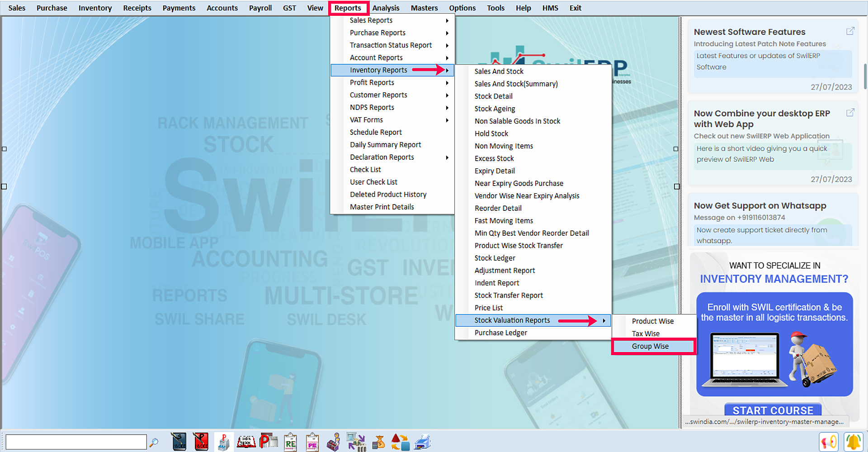Click the purchase cabinet icon with red P
The width and height of the screenshot is (868, 452).
click(x=223, y=442)
